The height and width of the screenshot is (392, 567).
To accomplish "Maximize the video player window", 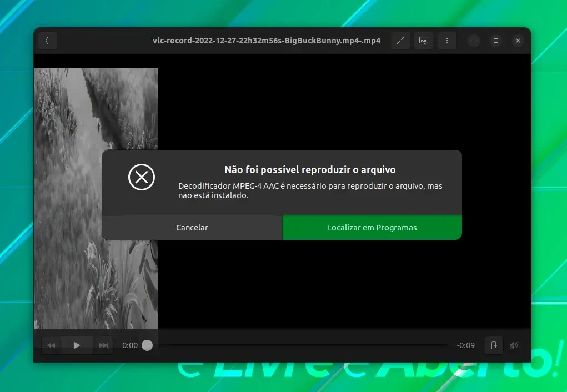I will (x=496, y=41).
